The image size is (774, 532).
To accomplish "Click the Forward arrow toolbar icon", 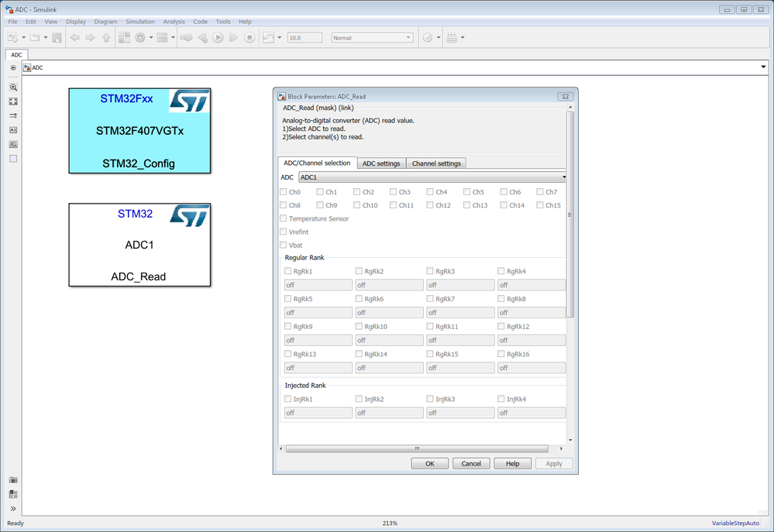I will tap(91, 37).
